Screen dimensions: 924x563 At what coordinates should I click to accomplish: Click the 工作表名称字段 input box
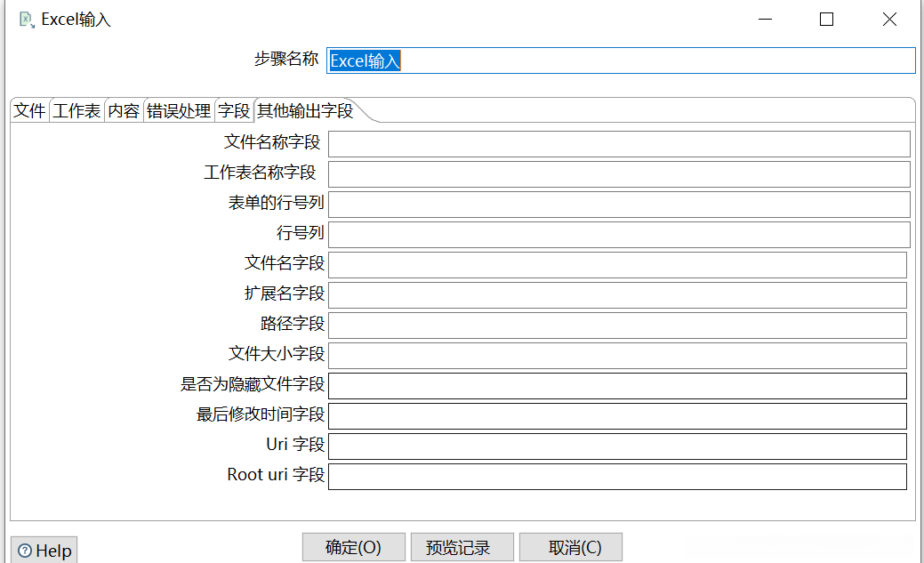pyautogui.click(x=619, y=174)
